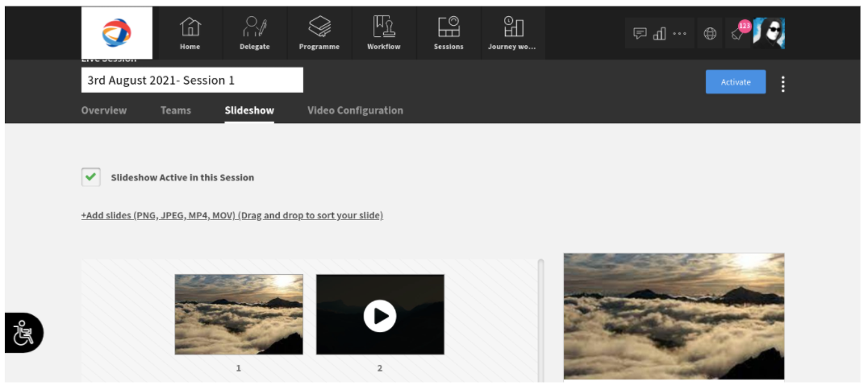Click the bar chart stats icon

point(659,34)
